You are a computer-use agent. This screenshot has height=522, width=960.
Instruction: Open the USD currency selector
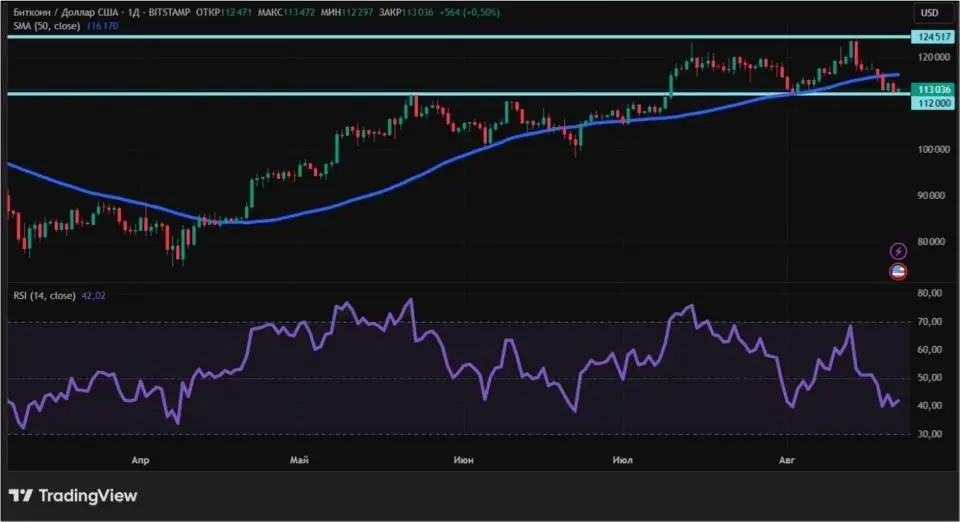click(x=929, y=13)
